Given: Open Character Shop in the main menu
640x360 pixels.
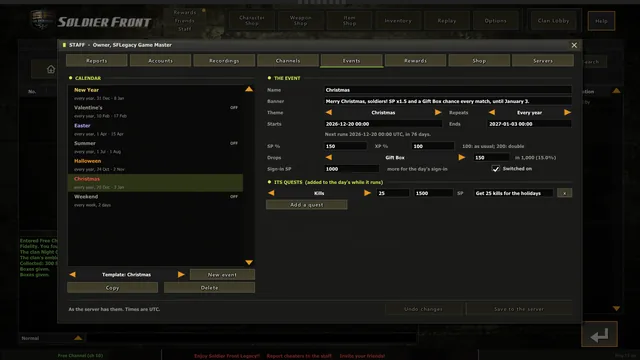Looking at the screenshot, I should (x=252, y=20).
